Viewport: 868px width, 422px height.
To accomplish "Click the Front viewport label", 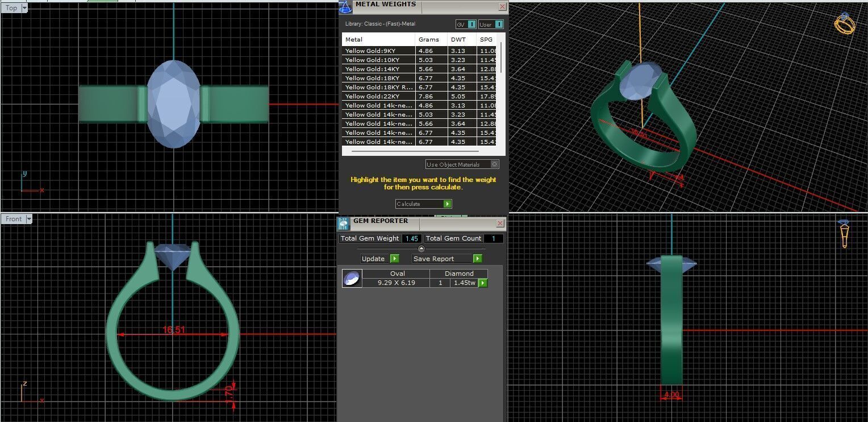I will point(14,219).
